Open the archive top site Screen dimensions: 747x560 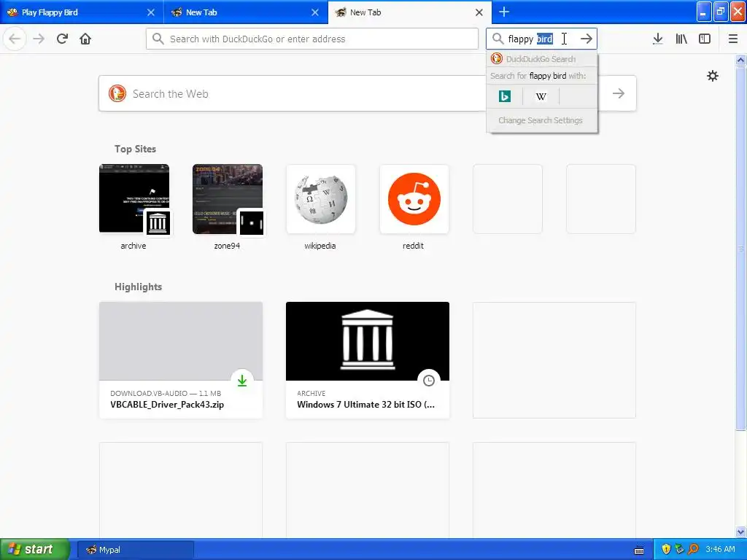coord(134,207)
